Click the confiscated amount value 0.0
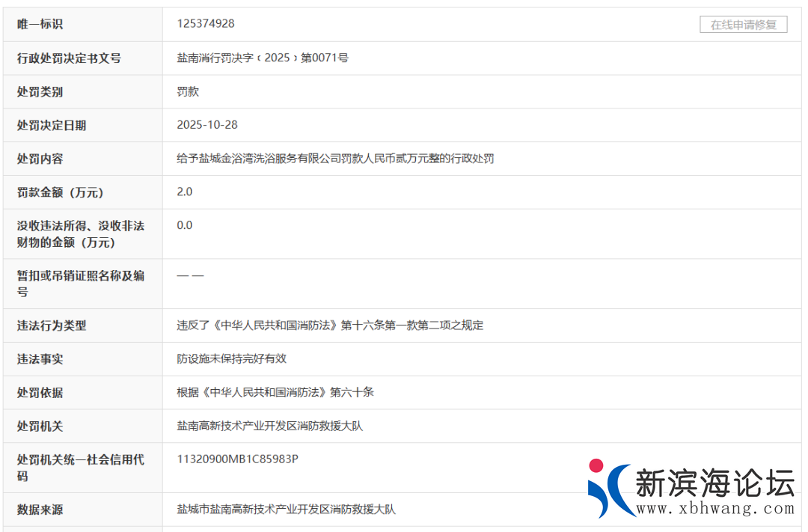The image size is (808, 532). pyautogui.click(x=185, y=225)
